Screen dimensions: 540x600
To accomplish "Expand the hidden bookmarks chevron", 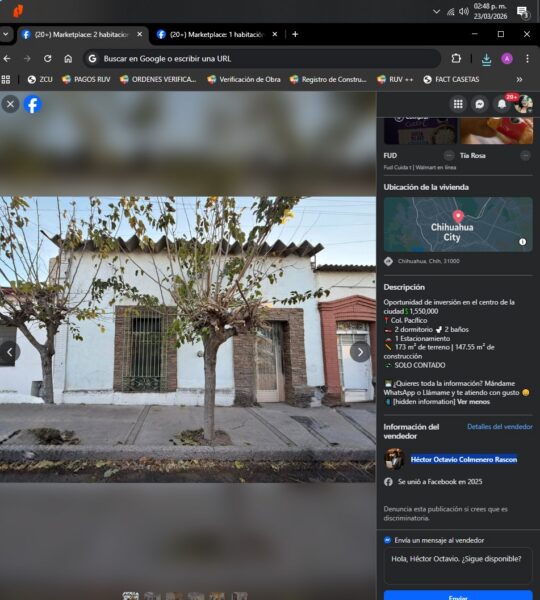I will (x=519, y=80).
